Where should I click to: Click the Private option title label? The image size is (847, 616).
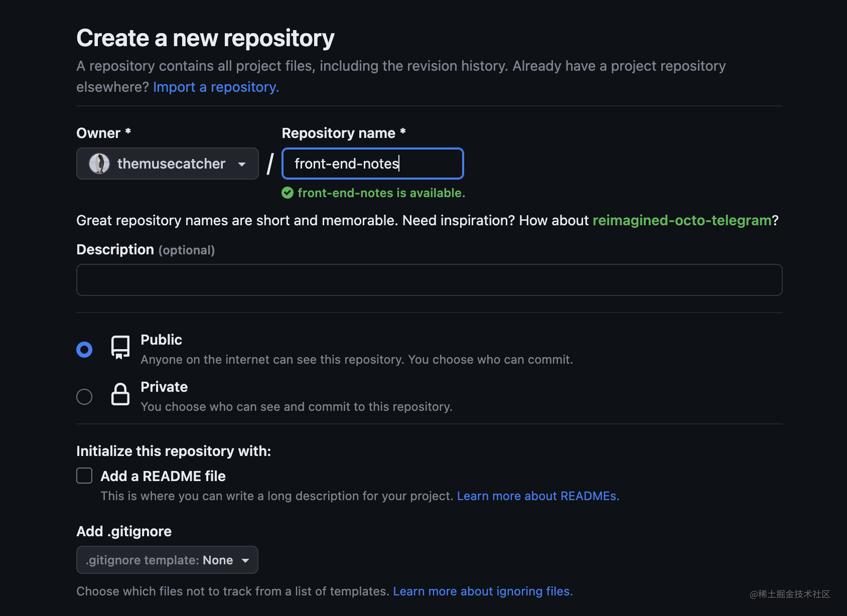click(164, 387)
